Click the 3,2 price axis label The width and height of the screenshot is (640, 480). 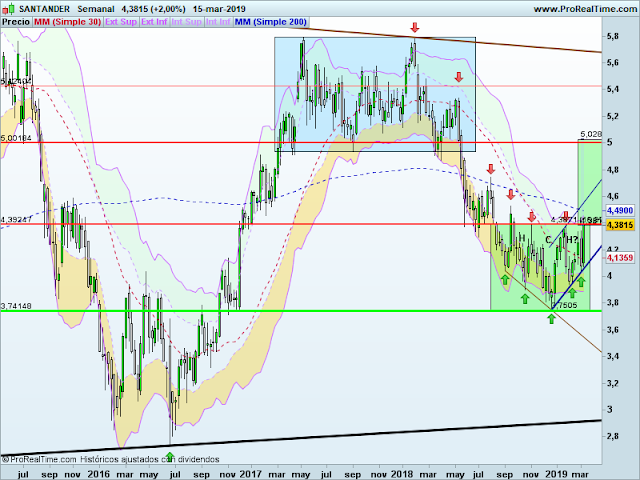[612, 383]
